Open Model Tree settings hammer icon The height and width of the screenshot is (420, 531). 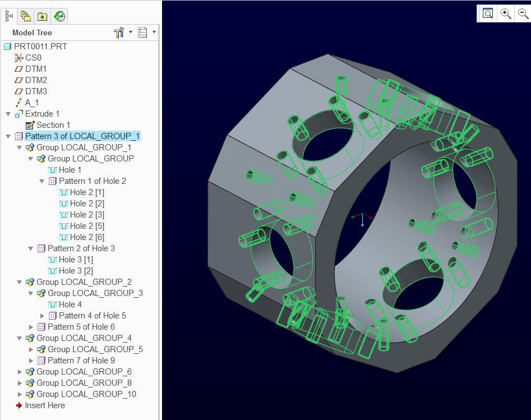click(119, 33)
